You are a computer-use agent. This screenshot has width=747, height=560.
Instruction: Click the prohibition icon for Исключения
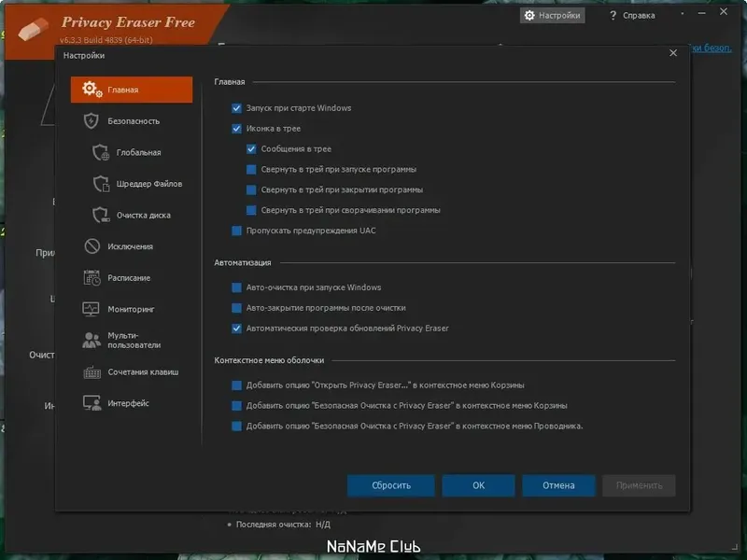[92, 246]
